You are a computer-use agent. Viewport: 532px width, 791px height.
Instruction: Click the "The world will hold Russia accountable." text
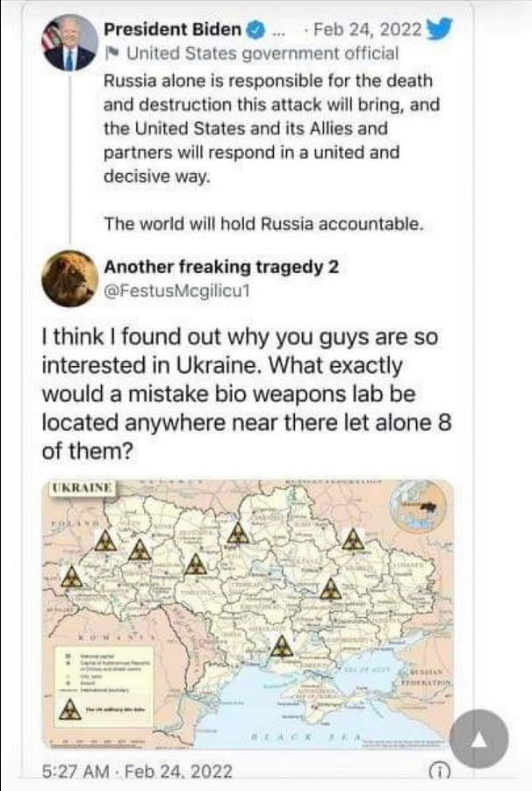click(263, 224)
